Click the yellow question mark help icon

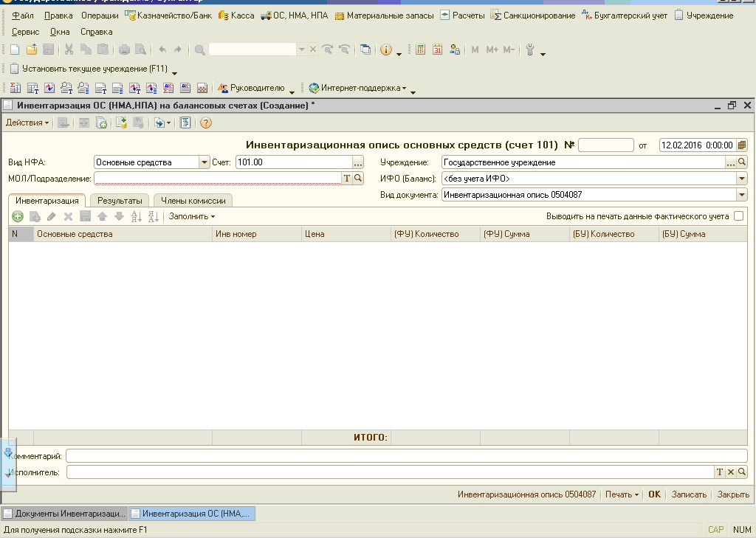pos(206,123)
